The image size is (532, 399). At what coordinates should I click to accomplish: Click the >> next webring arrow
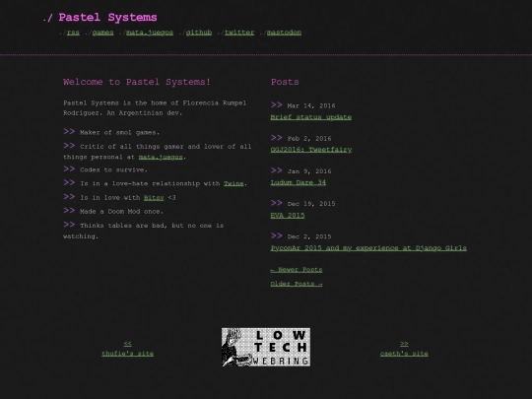[404, 344]
